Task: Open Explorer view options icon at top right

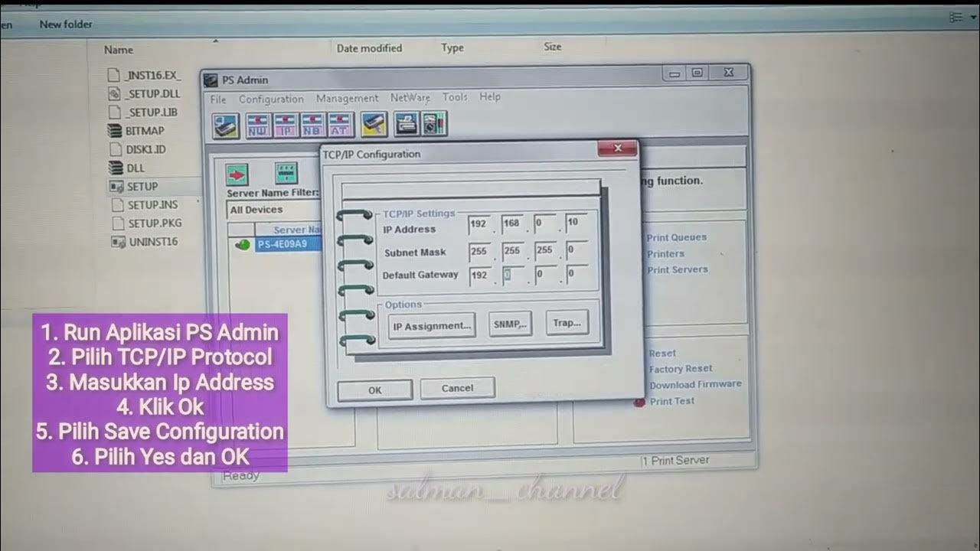Action: point(955,17)
